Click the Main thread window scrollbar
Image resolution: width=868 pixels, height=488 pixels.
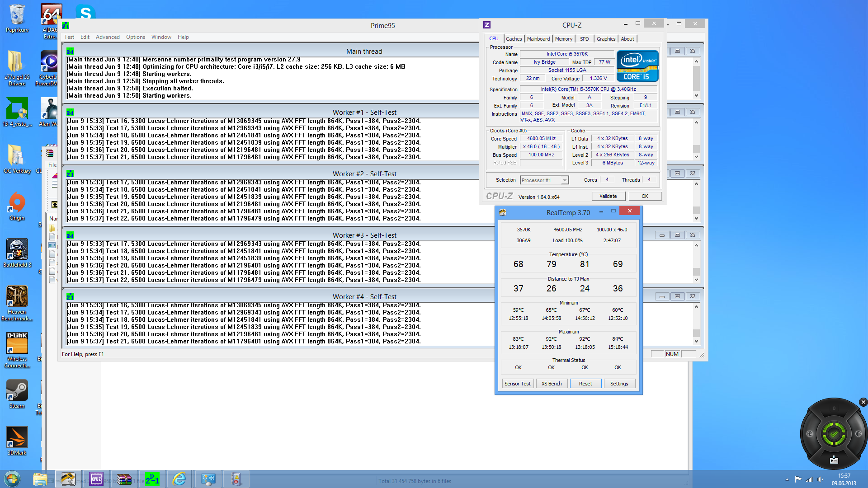click(x=696, y=78)
